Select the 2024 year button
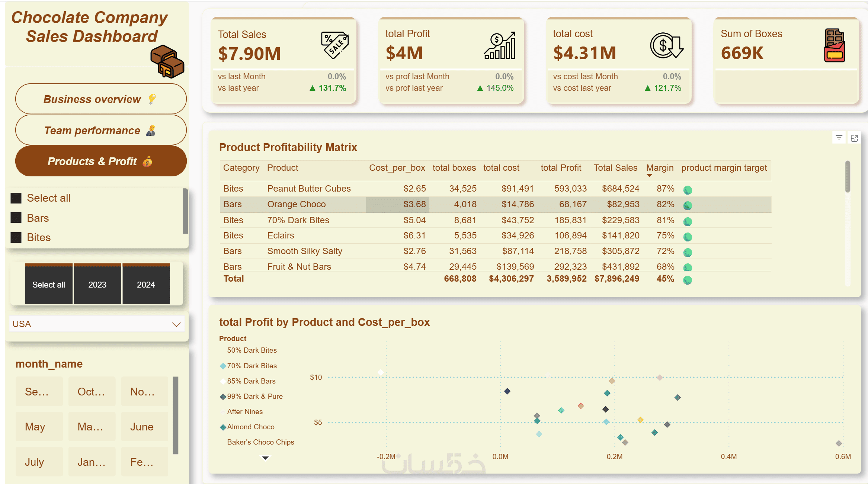This screenshot has height=484, width=868. tap(146, 285)
